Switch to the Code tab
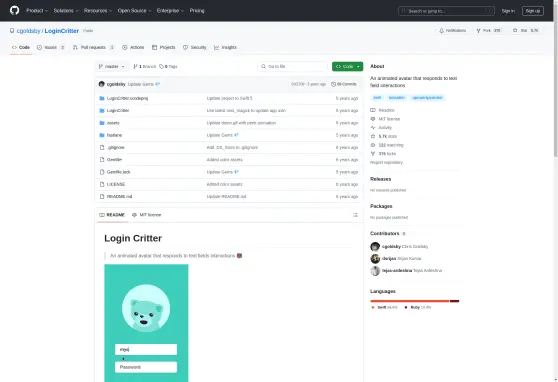The image size is (558, 382). [x=21, y=47]
